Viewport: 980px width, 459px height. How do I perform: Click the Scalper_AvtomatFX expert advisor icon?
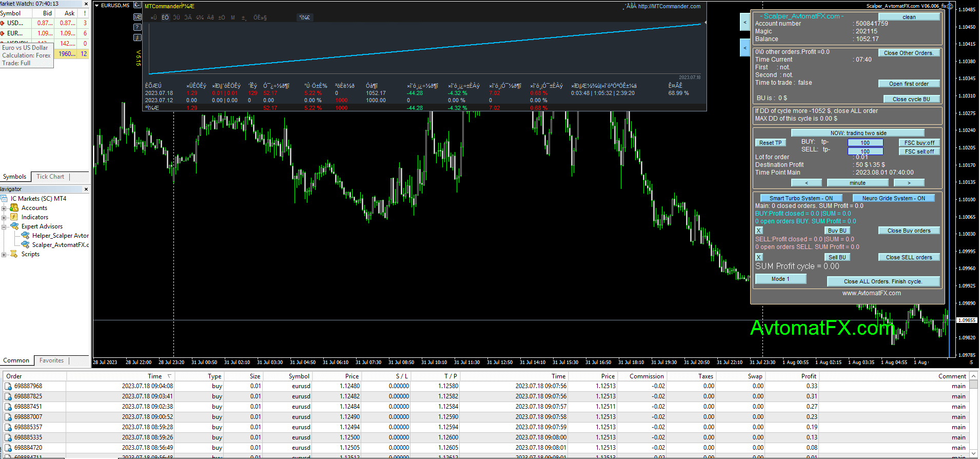pyautogui.click(x=25, y=245)
